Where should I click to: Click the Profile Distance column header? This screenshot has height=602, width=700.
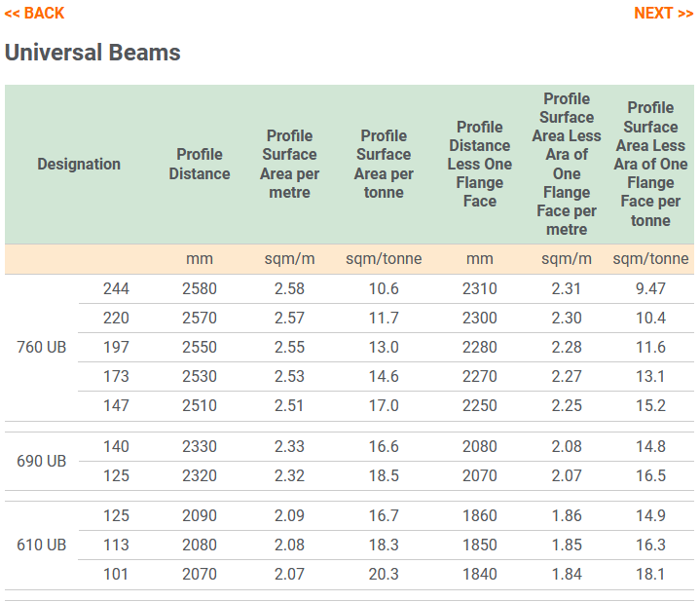(x=200, y=165)
